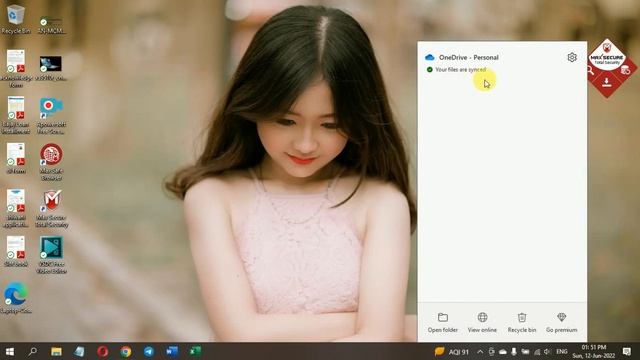640x360 pixels.
Task: Click View online in OneDrive panel
Action: [482, 322]
